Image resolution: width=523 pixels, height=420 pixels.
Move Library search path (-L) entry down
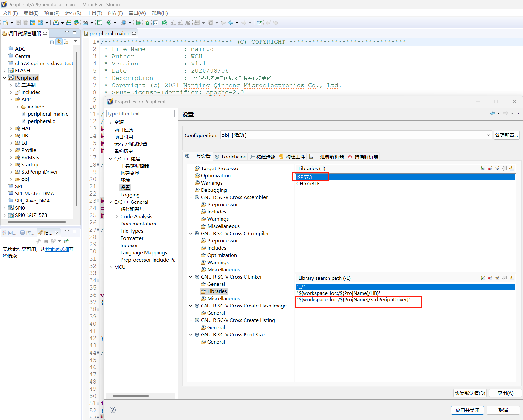[512, 278]
